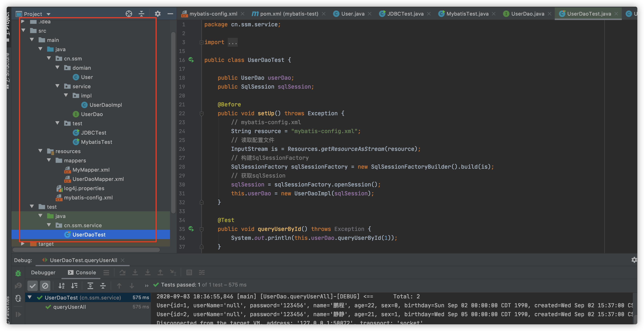
Task: Click the locate-in-project crosshair icon
Action: point(129,14)
